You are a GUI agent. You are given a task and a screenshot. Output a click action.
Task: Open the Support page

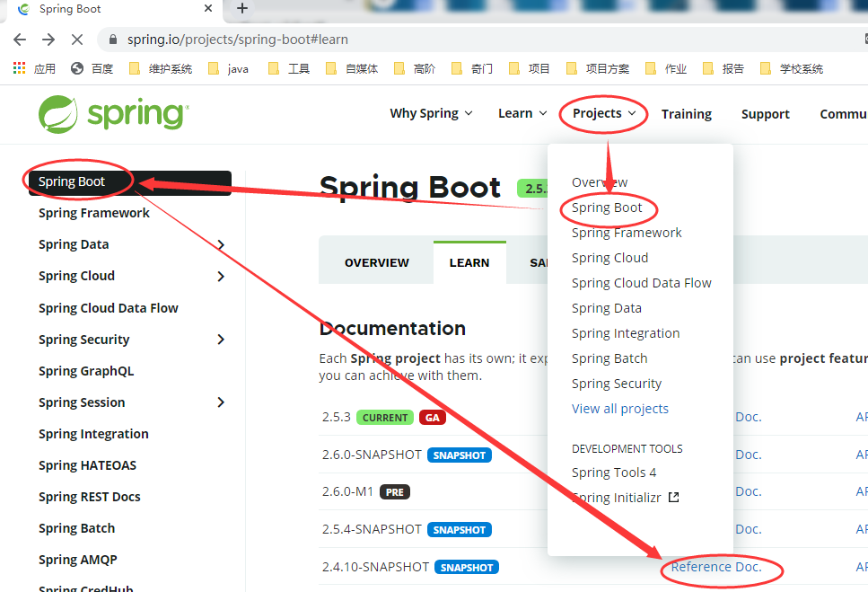click(765, 114)
